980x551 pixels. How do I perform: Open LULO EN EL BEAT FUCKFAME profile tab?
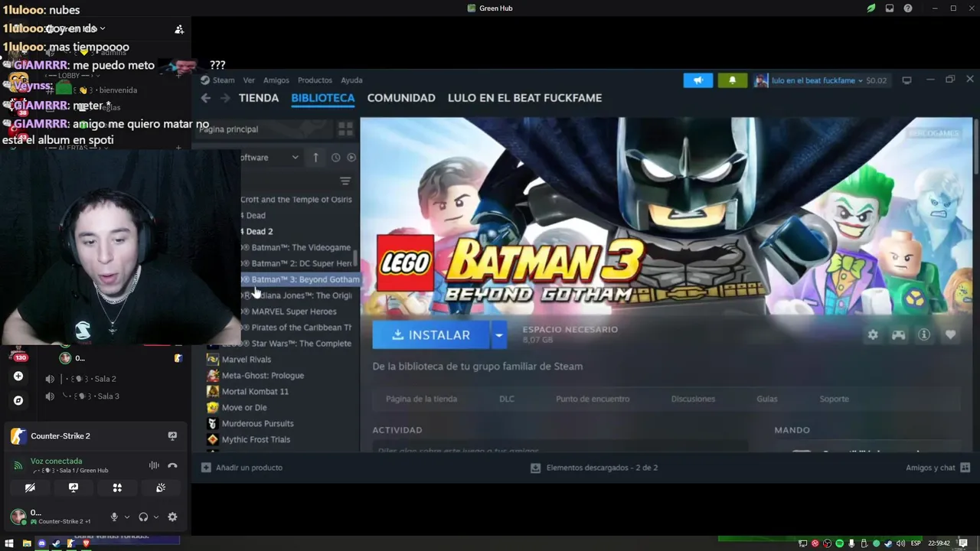(x=524, y=98)
